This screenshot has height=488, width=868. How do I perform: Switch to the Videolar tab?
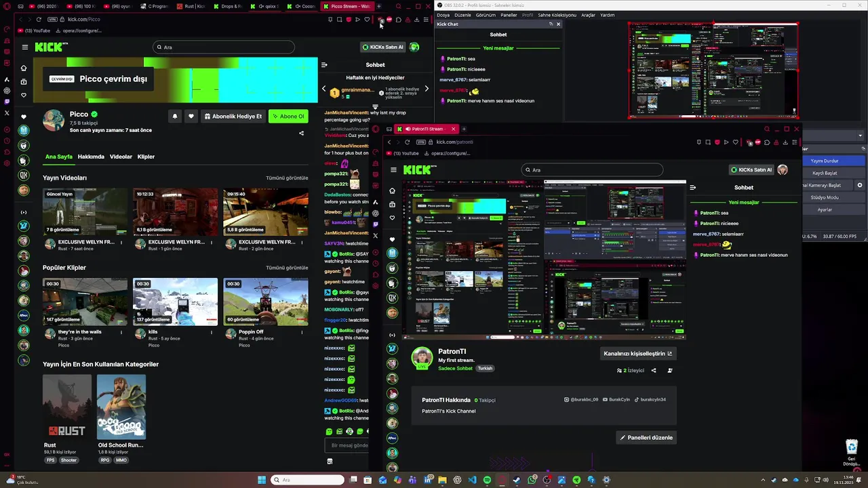click(x=121, y=157)
